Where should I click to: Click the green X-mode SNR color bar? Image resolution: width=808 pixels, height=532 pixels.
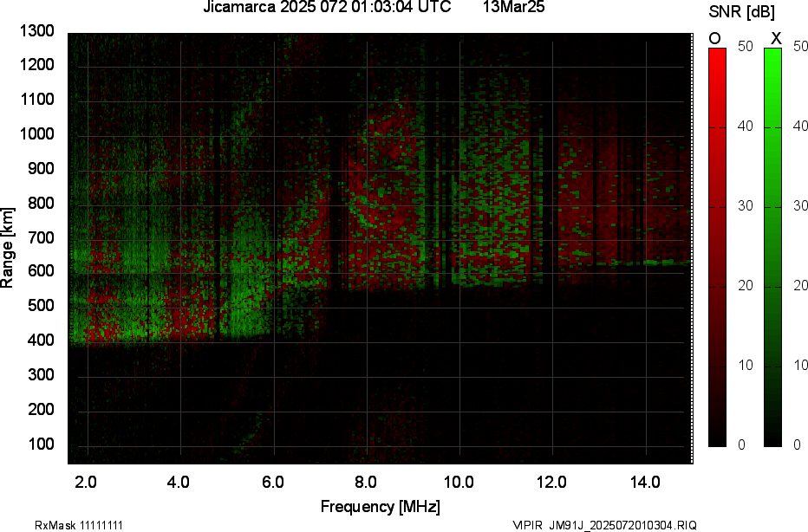pyautogui.click(x=772, y=247)
